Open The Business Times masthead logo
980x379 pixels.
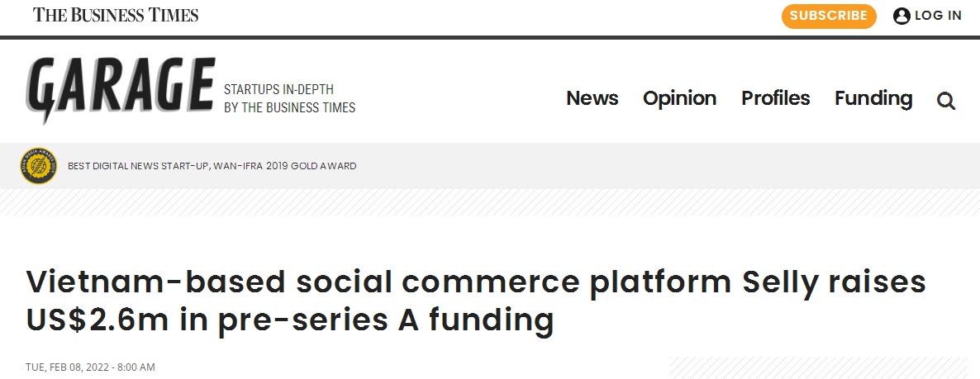click(x=116, y=15)
